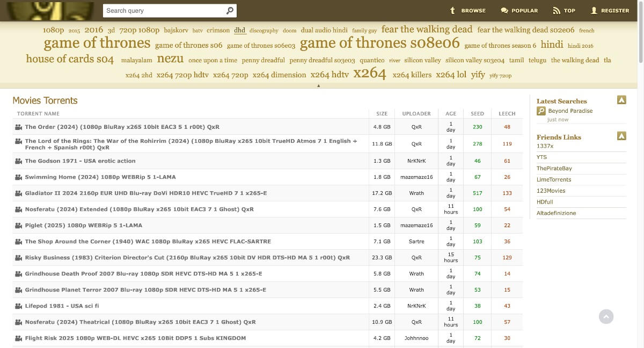Collapse the Friends Links panel
The image size is (644, 348).
tap(621, 136)
